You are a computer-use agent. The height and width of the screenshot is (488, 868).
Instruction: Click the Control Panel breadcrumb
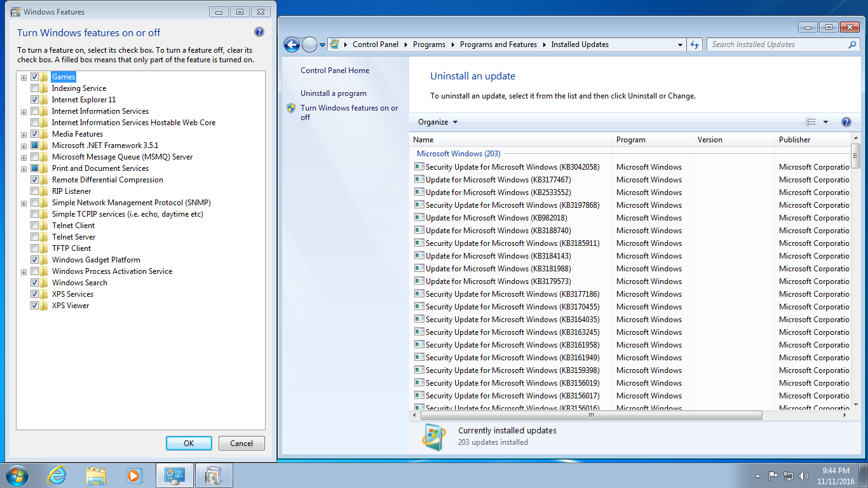376,44
